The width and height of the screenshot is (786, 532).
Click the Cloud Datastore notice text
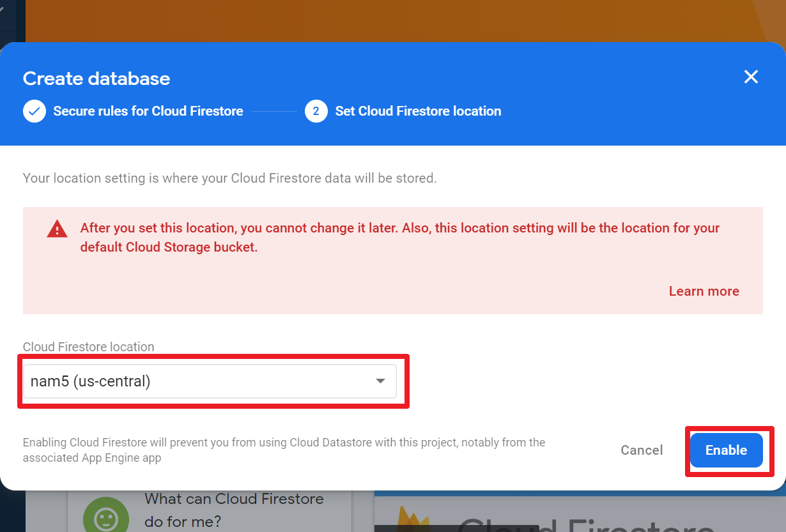pos(284,450)
